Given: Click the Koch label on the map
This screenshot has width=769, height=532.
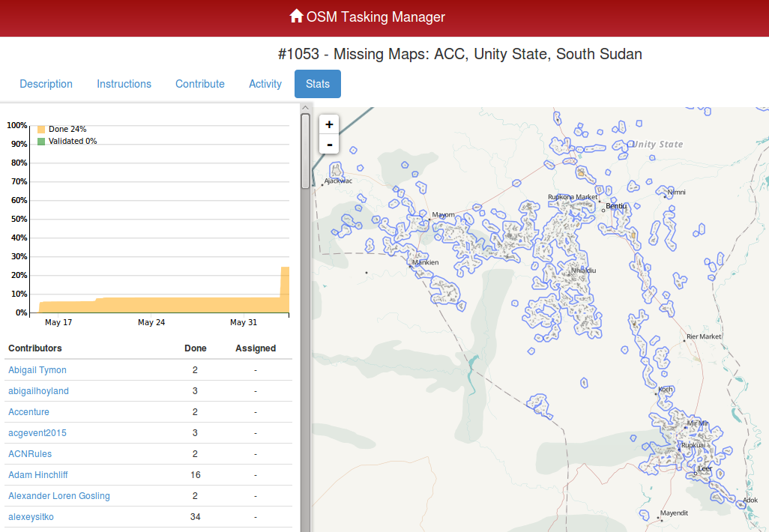Looking at the screenshot, I should point(666,390).
